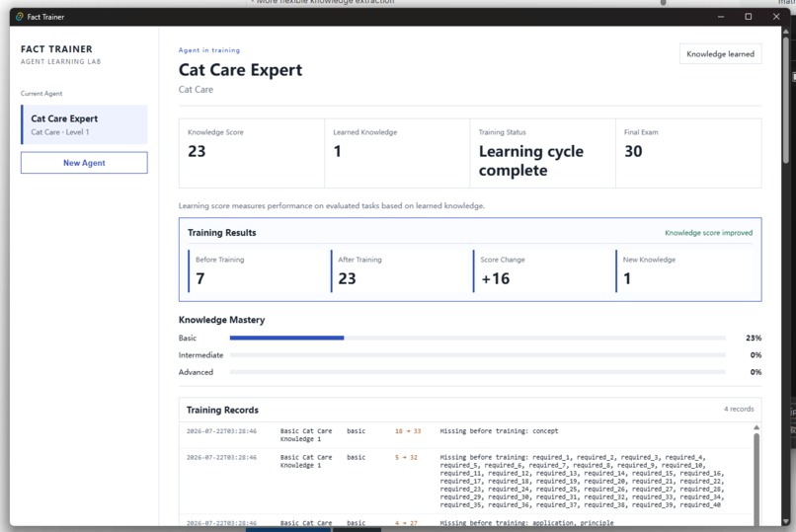Click the Training Records list scrollbar thumb
This screenshot has width=796, height=532.
756,480
